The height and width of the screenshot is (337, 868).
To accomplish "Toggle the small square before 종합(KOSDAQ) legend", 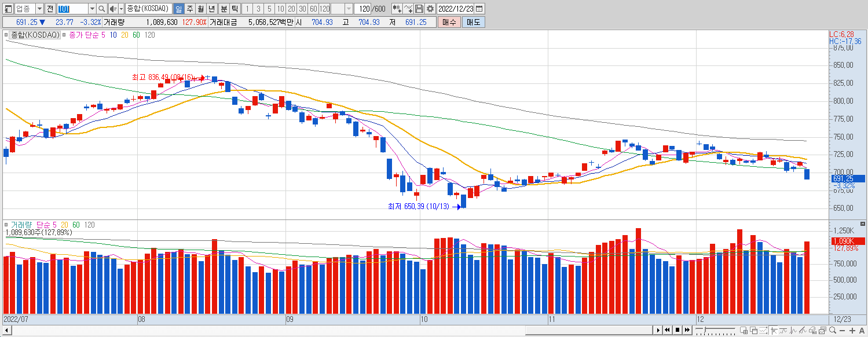I will click(6, 35).
